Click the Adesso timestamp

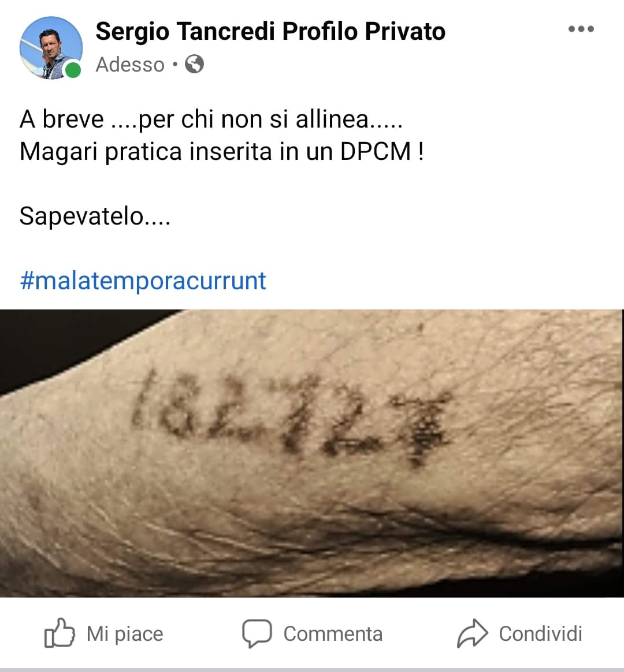pos(130,65)
